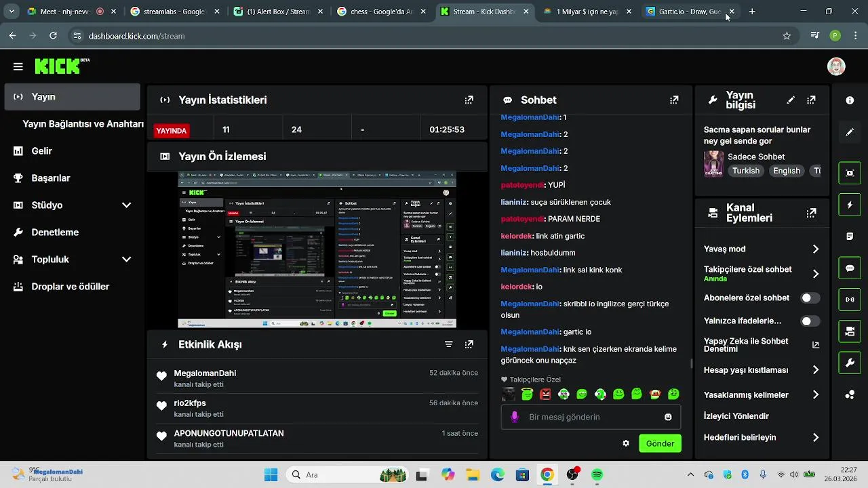Click the YAYINDA live badge
Viewport: 868px width, 488px height.
[x=171, y=131]
